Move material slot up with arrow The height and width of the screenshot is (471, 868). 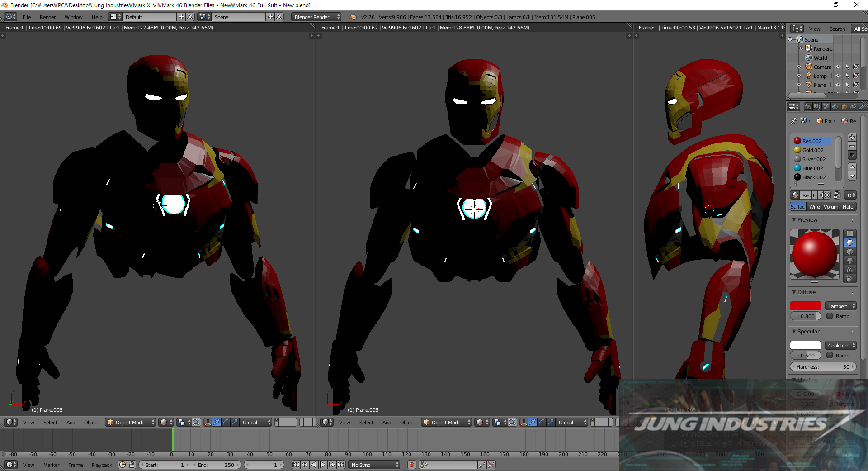pos(852,167)
